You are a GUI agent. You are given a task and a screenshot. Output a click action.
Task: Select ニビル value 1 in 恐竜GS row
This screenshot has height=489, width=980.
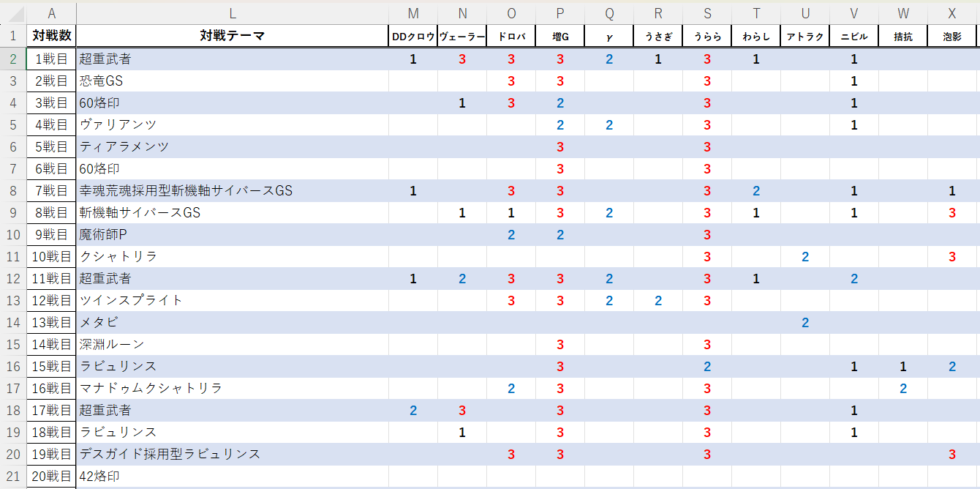click(854, 81)
